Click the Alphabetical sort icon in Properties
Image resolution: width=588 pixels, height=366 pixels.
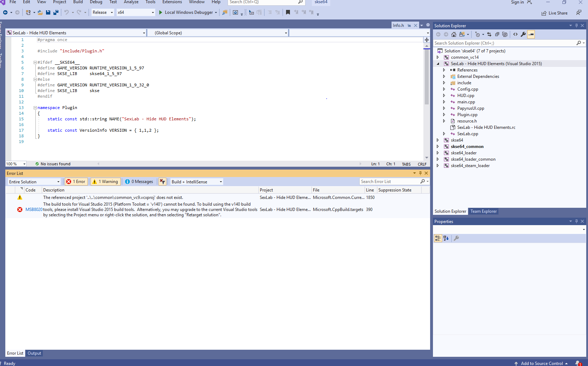[x=446, y=238]
